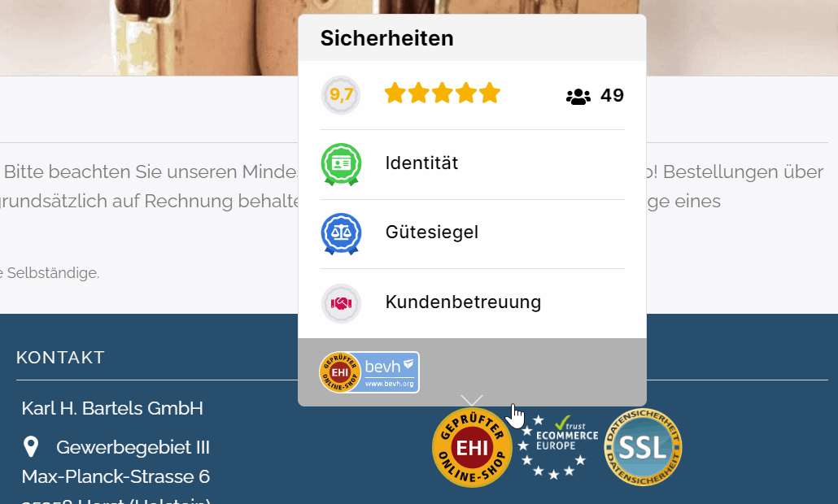Viewport: 838px width, 504px height.
Task: Click the Gewerbegebiet III address text
Action: tap(133, 447)
